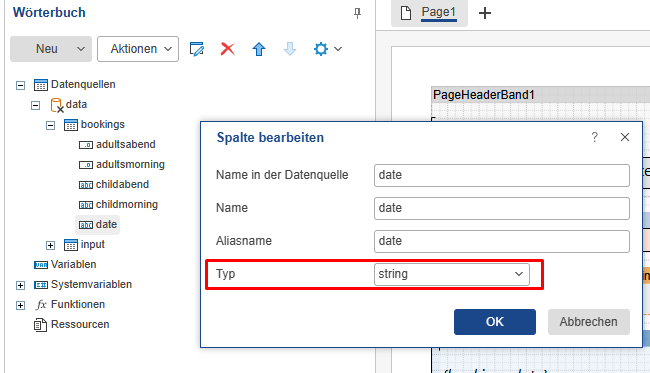Click the data database icon

(56, 105)
